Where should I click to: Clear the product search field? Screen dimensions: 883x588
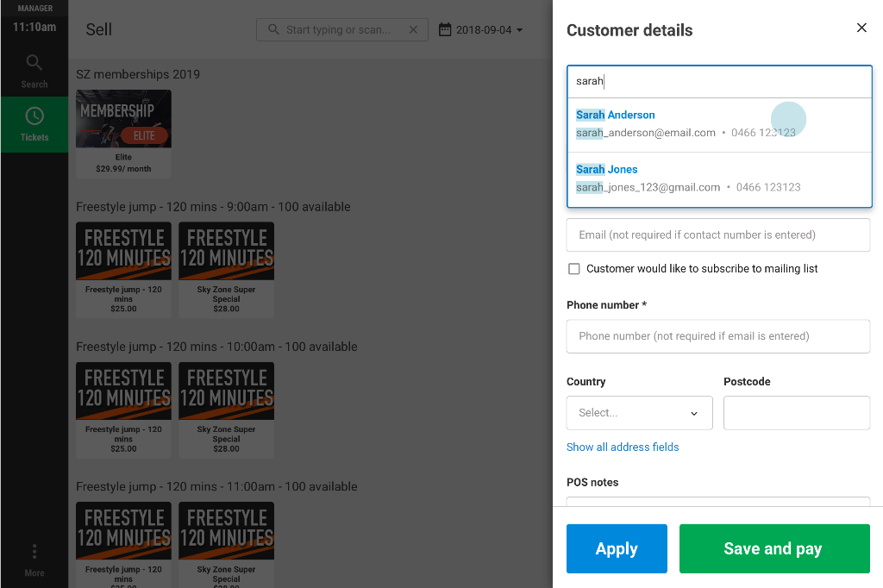click(x=413, y=29)
